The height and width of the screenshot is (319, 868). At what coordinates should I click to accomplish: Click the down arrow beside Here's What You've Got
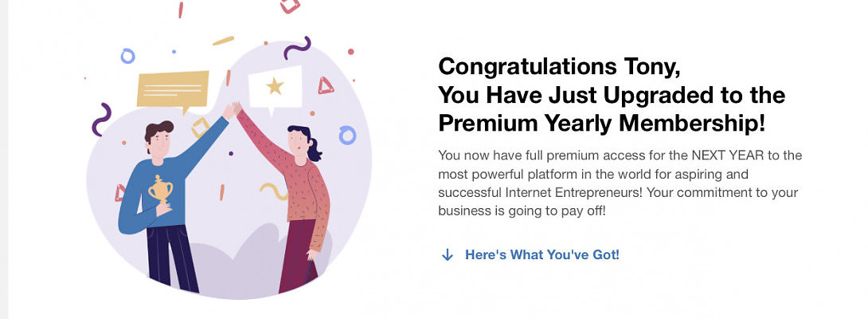[448, 255]
